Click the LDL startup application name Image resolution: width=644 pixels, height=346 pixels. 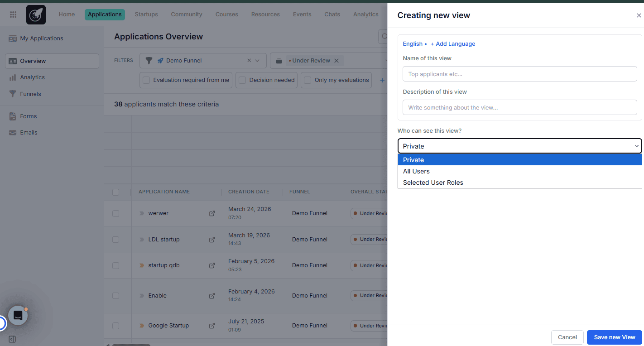[x=164, y=240]
